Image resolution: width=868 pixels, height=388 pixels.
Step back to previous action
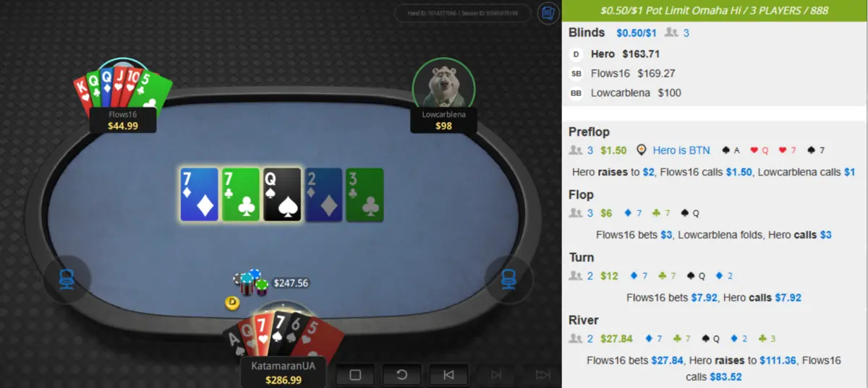click(x=448, y=375)
